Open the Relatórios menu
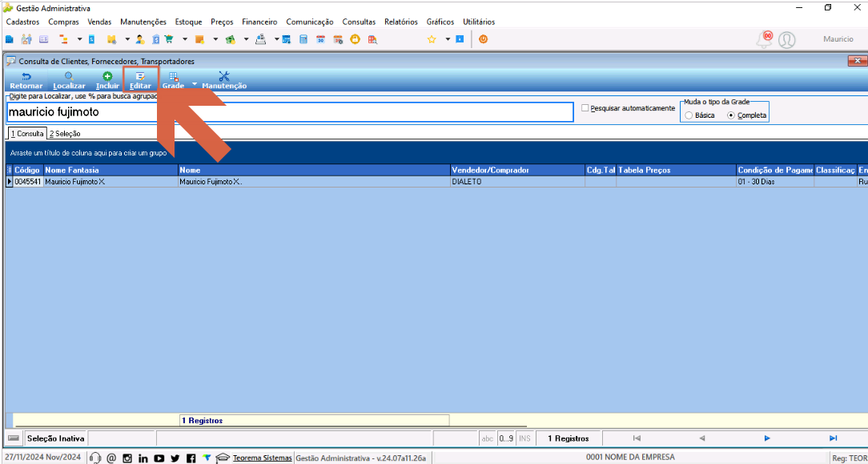The image size is (868, 464). click(401, 22)
